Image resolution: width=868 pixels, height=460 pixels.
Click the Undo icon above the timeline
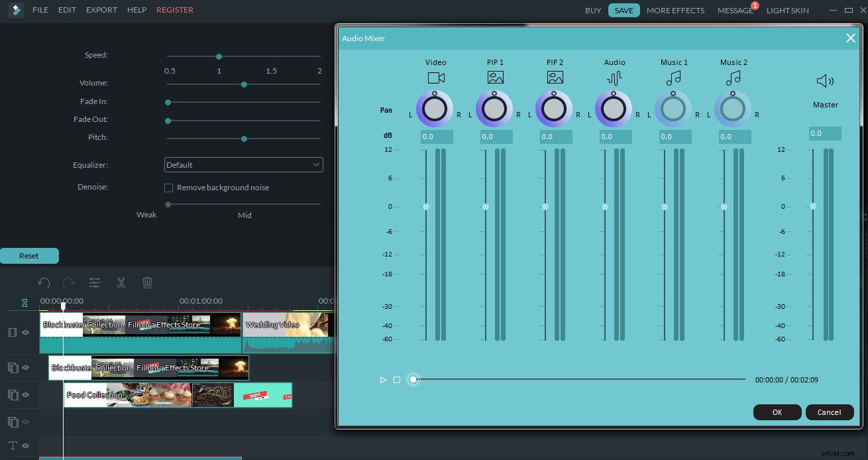pos(44,282)
